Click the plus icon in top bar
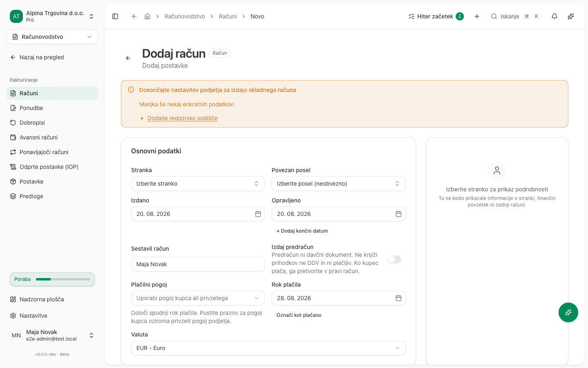Viewport: 588px width, 368px height. tap(477, 16)
